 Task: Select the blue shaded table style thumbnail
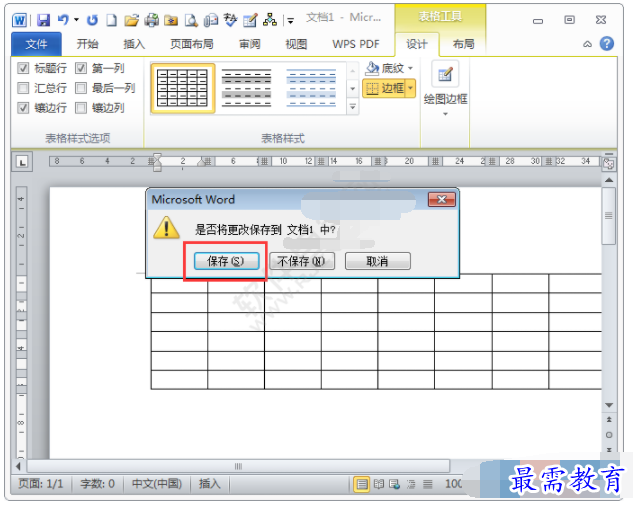pyautogui.click(x=311, y=88)
